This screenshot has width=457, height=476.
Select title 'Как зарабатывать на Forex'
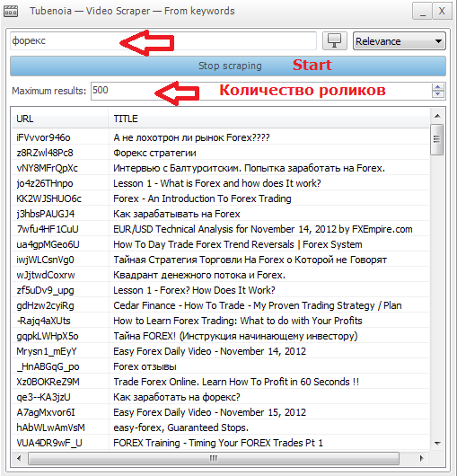coord(177,214)
